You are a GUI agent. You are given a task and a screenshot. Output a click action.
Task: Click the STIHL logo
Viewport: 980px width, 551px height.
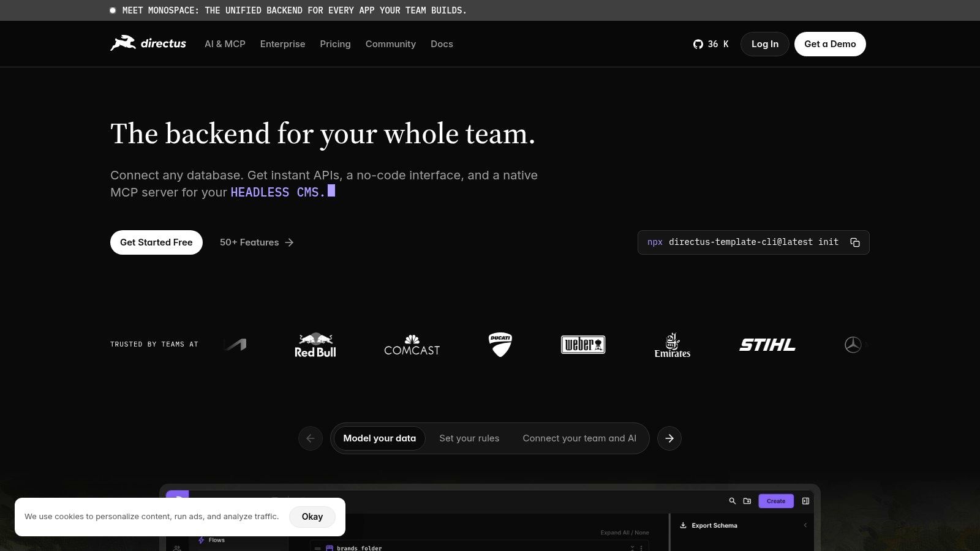coord(767,345)
